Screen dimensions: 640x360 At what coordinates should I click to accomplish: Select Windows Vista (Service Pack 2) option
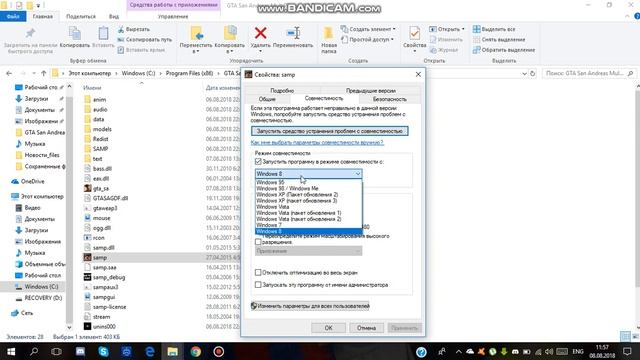coord(308,219)
